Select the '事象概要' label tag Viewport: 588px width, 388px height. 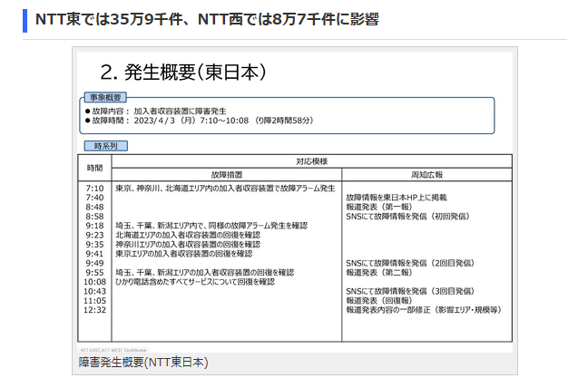(106, 97)
